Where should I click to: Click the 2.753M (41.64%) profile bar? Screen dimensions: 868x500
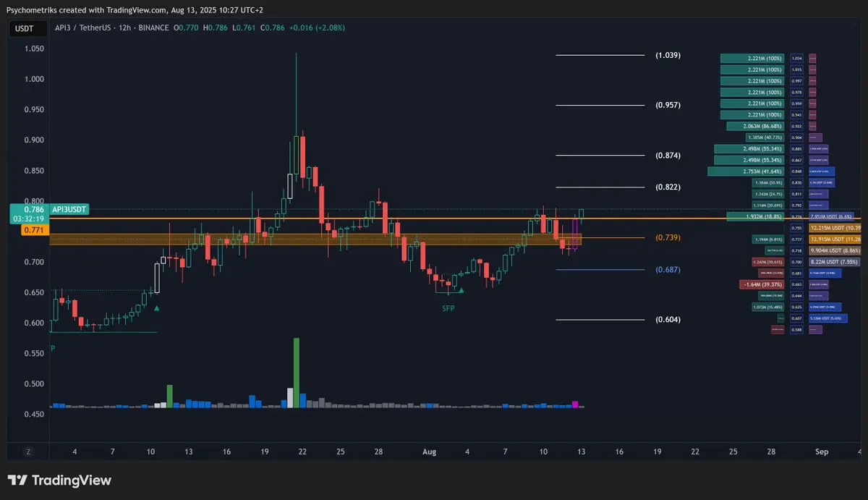745,171
